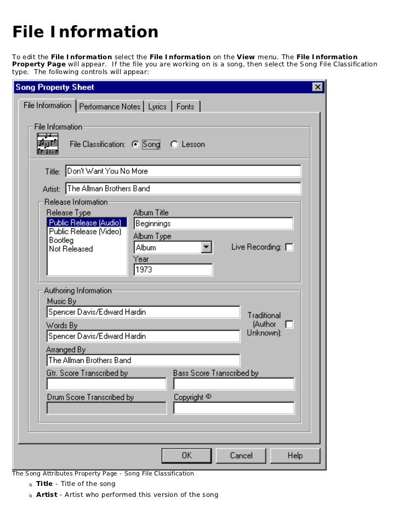Screen dimensions: 399x532
Task: Click the Album Type combo box value
Action: click(168, 247)
